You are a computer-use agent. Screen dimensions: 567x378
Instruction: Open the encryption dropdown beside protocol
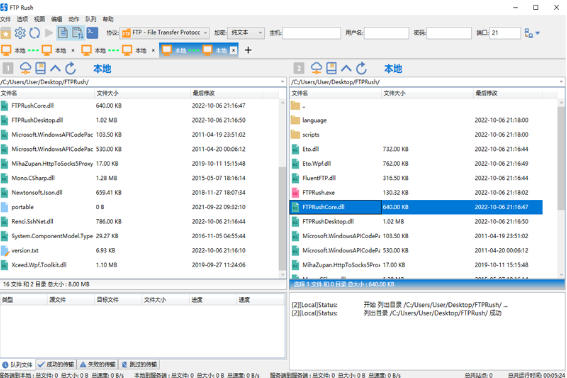click(246, 33)
